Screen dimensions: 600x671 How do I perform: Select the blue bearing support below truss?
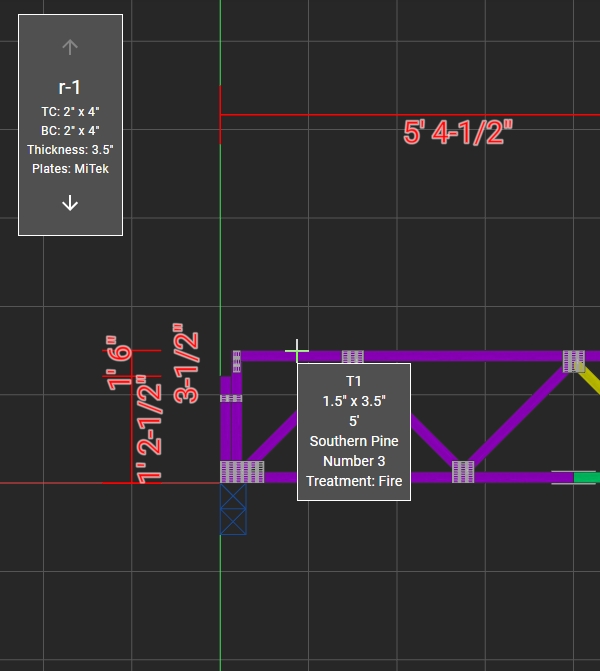click(233, 509)
